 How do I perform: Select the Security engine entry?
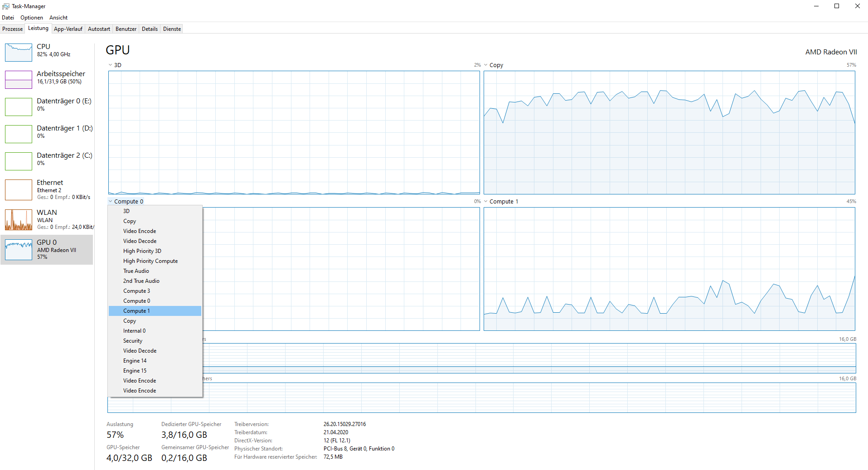[155, 341]
